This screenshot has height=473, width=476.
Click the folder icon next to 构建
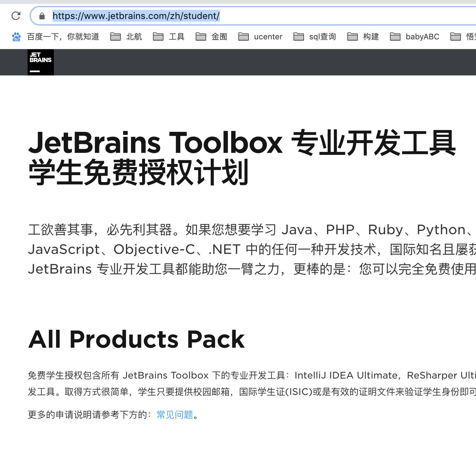pos(352,37)
